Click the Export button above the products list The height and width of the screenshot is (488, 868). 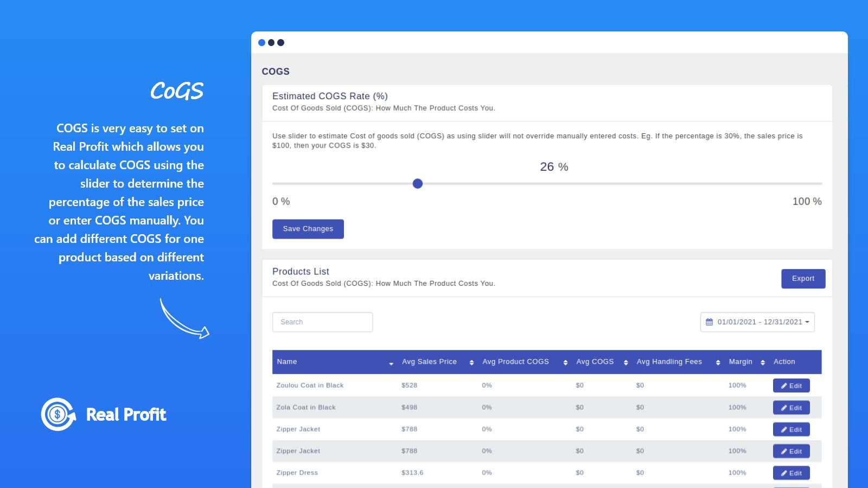tap(803, 278)
